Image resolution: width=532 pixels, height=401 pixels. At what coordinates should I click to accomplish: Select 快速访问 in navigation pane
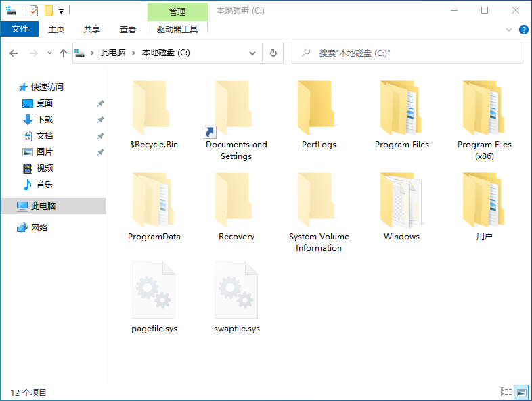coord(47,87)
